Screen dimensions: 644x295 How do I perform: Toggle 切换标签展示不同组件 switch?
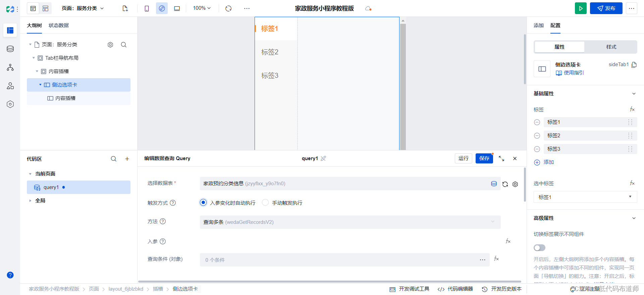(539, 248)
